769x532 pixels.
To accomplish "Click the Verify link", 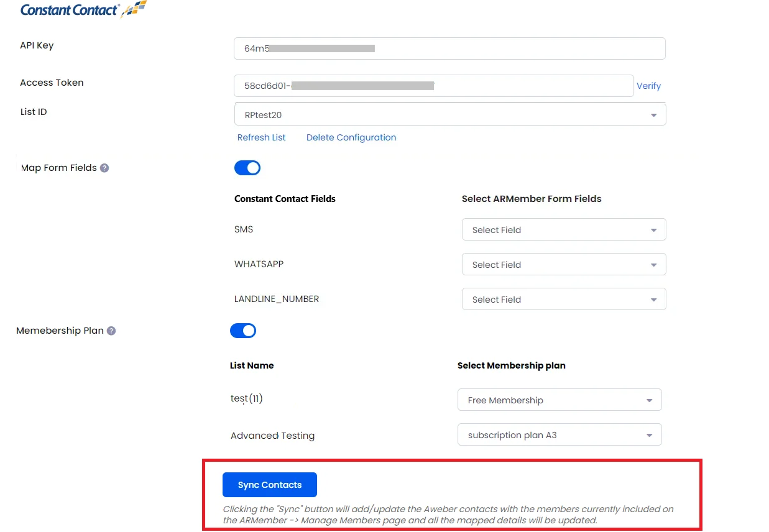I will coord(648,86).
